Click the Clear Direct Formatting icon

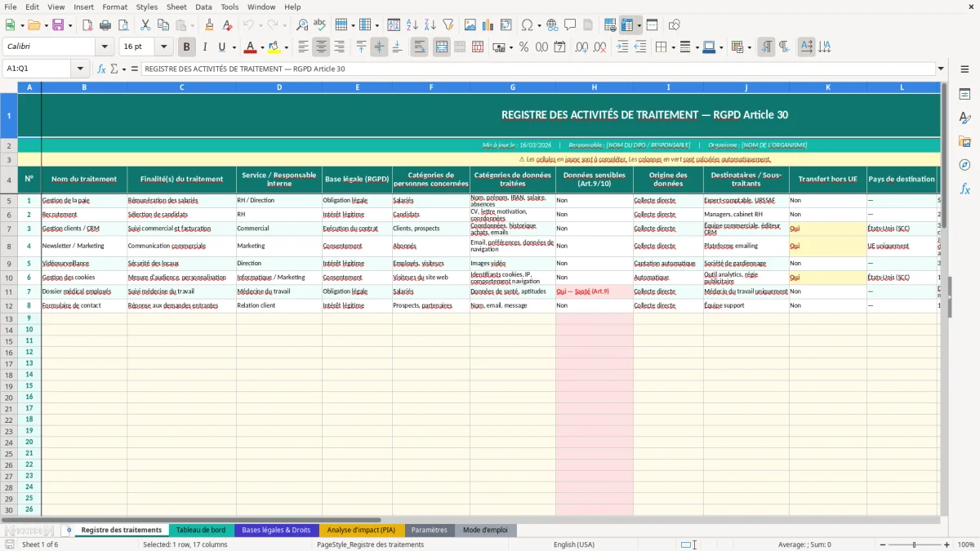pyautogui.click(x=227, y=25)
